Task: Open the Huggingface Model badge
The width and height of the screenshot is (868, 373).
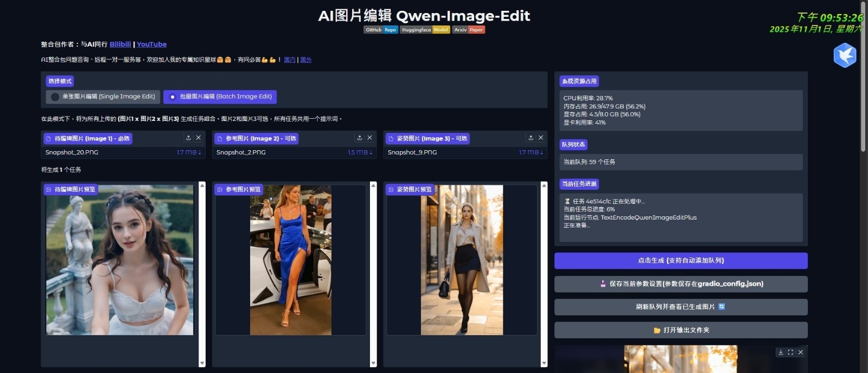Action: coord(425,30)
